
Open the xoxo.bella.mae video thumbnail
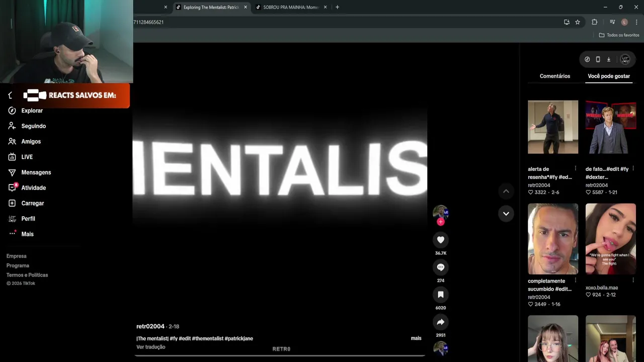(x=611, y=239)
